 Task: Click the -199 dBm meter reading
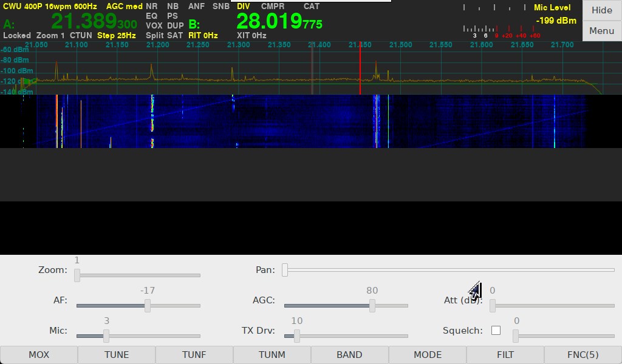click(x=556, y=21)
